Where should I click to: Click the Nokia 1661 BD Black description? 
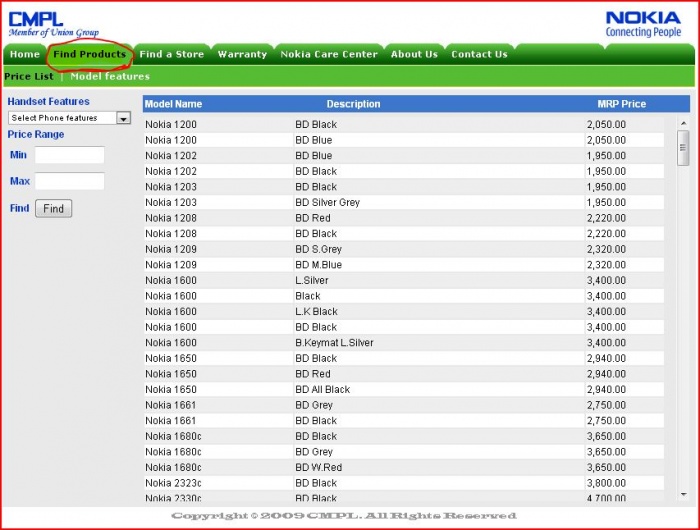[x=316, y=421]
